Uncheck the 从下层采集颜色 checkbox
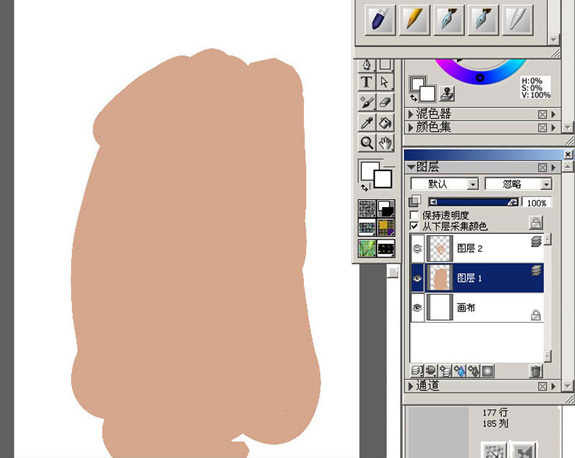Viewport: 575px width, 458px height. tap(414, 226)
